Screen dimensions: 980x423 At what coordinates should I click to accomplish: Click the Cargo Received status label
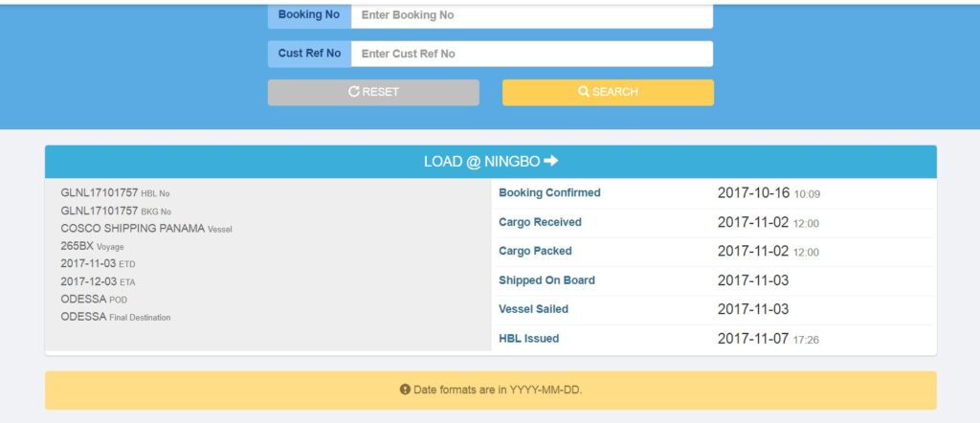pyautogui.click(x=540, y=222)
